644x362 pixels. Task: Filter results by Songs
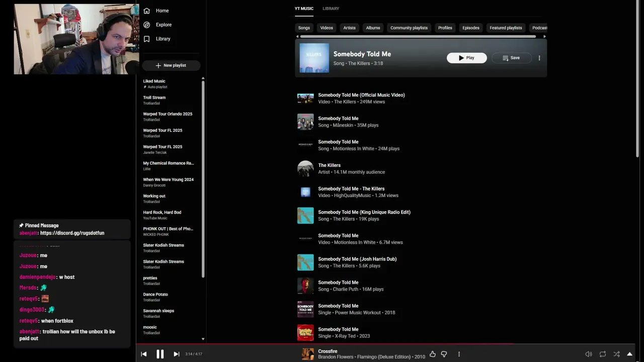[304, 28]
